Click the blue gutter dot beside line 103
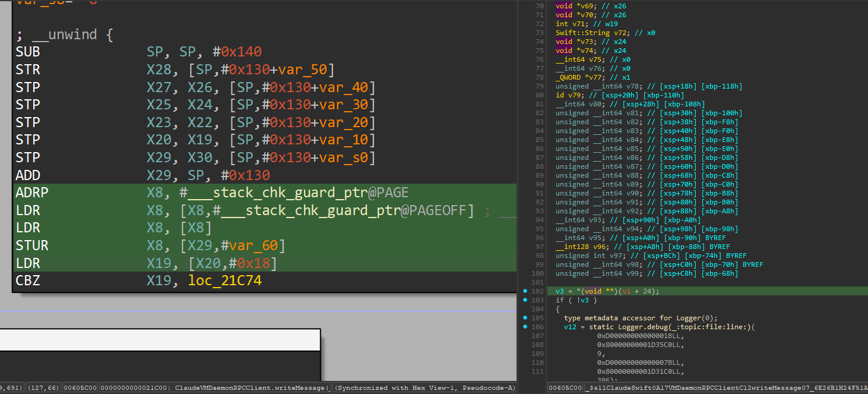This screenshot has height=394, width=868. (x=525, y=300)
